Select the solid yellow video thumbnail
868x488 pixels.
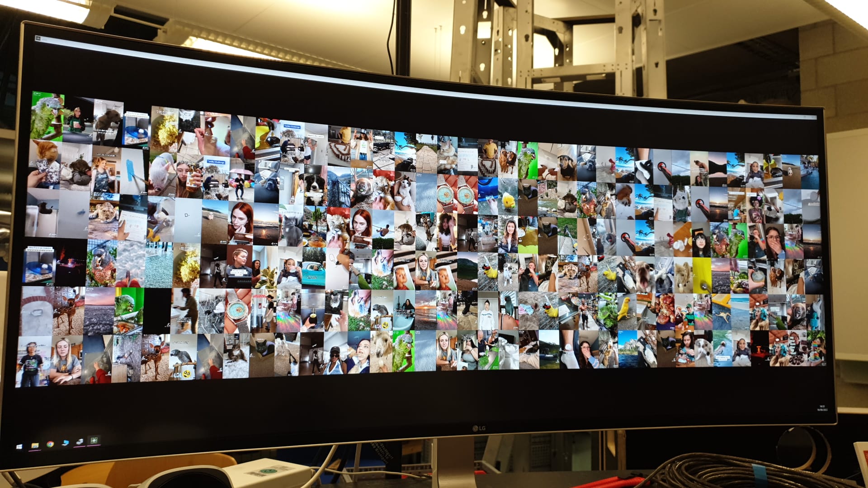[702, 275]
